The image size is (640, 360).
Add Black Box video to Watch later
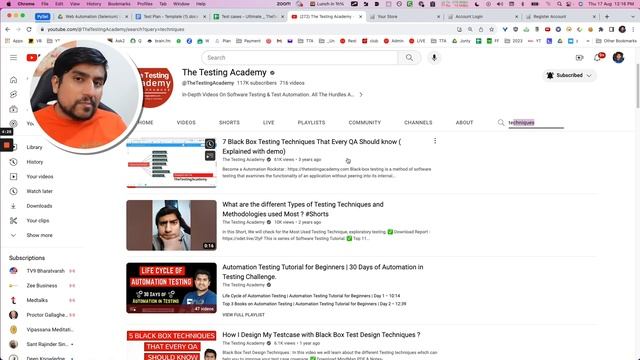pos(210,144)
